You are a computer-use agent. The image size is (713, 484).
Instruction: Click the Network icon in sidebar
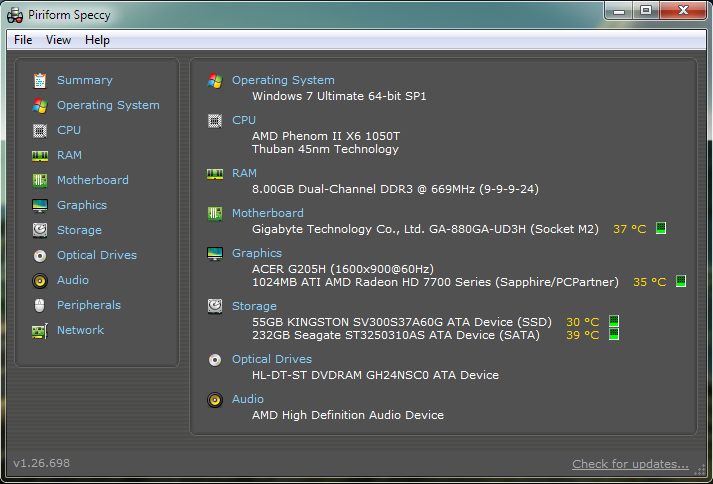click(40, 331)
